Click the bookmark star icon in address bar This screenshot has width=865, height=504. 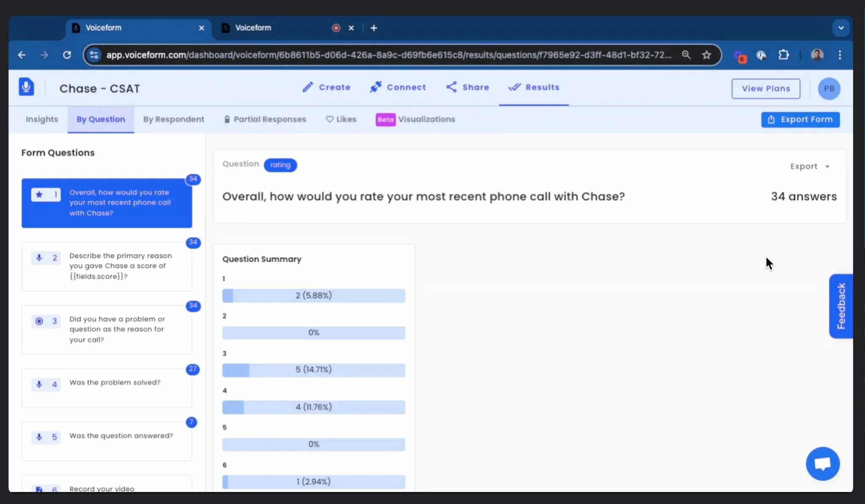coord(707,55)
